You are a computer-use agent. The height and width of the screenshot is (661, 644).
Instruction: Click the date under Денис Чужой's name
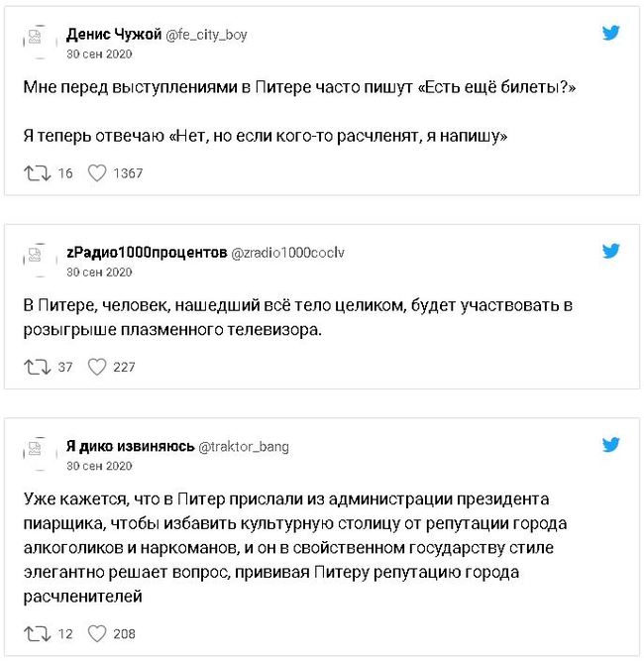98,53
